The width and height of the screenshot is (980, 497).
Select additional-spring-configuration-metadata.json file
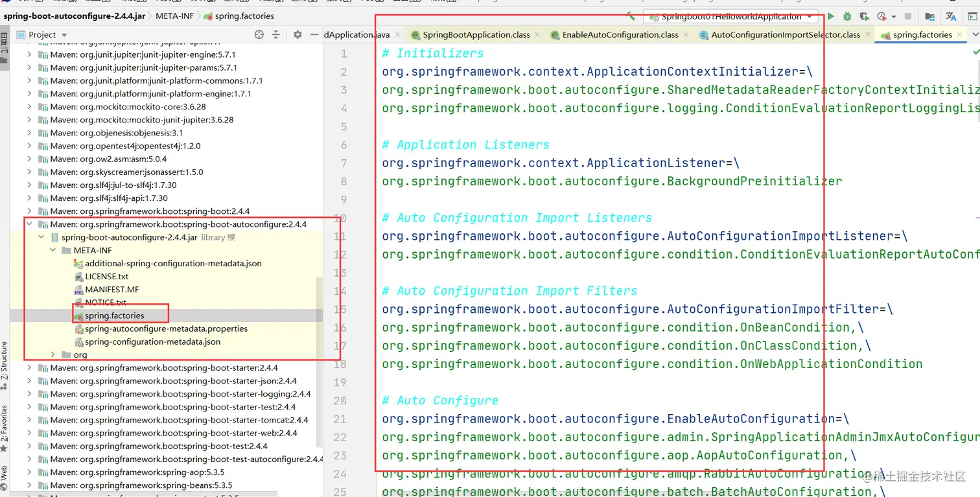click(x=173, y=263)
